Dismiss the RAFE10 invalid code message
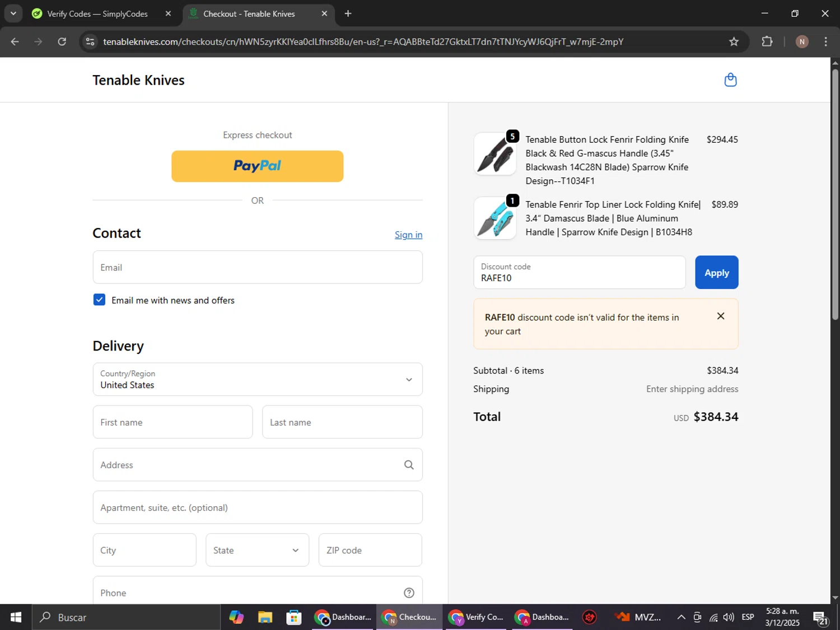This screenshot has width=840, height=630. (x=721, y=316)
